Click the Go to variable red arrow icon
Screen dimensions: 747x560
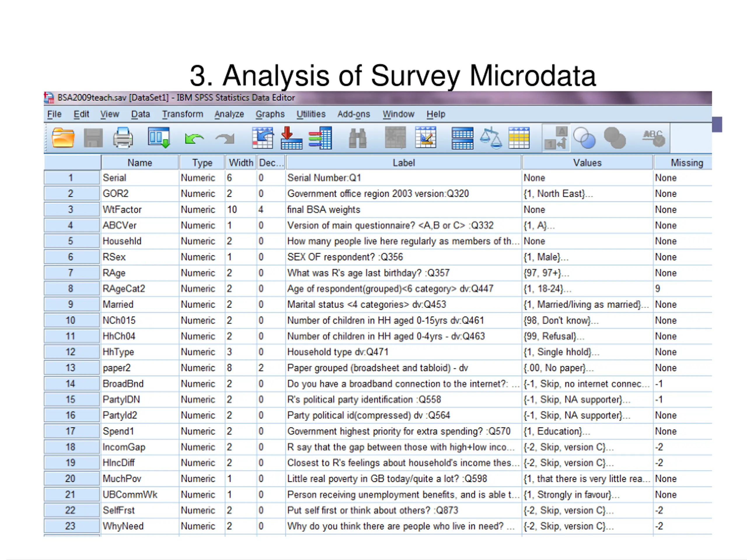291,138
